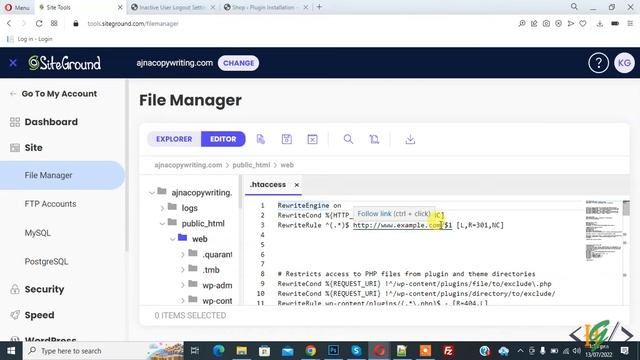
Task: Open File Explorer from taskbar
Action: coord(242,351)
